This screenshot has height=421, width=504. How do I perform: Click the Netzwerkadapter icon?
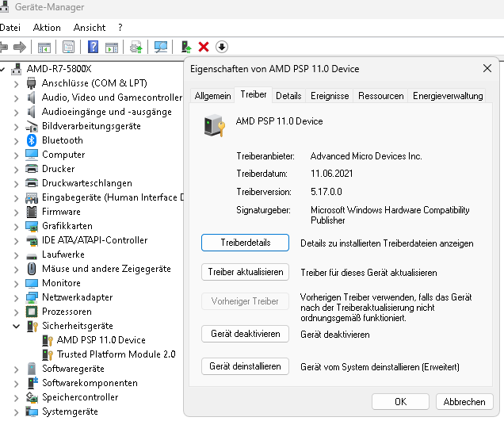32,297
